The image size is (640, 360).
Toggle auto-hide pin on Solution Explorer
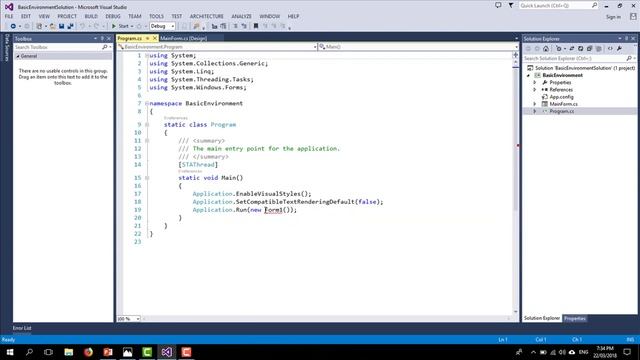627,38
